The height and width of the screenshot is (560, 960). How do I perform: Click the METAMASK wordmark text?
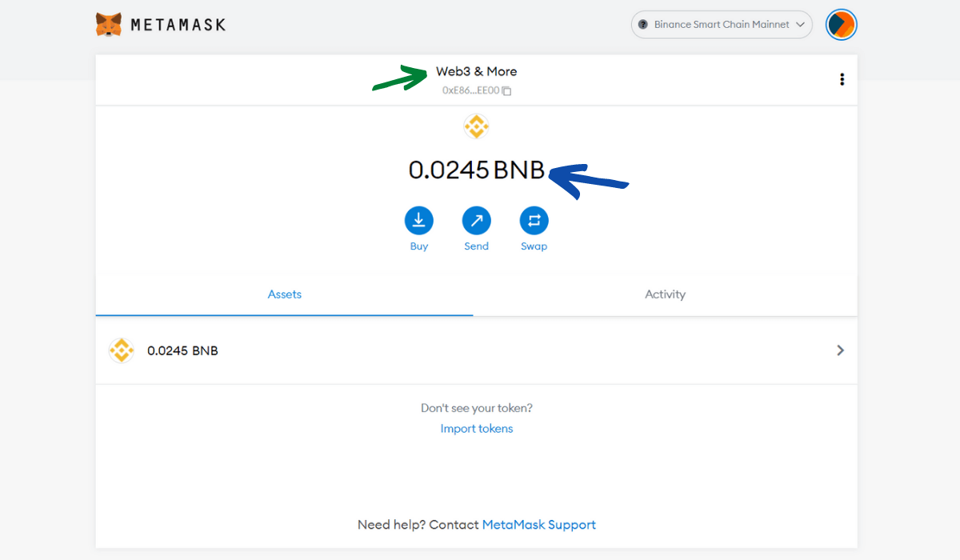[x=178, y=25]
